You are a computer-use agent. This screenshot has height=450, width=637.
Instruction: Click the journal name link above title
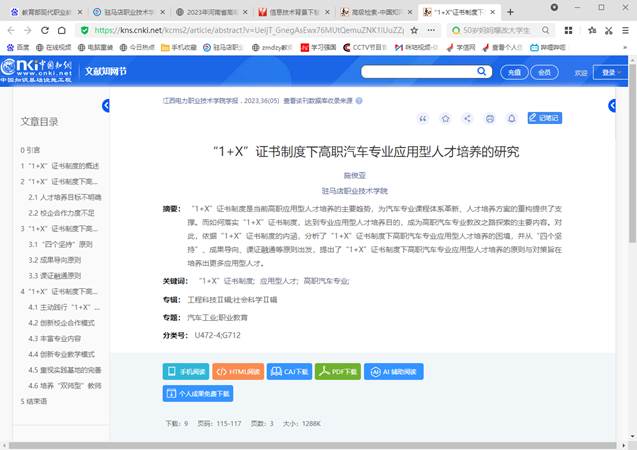[x=201, y=101]
